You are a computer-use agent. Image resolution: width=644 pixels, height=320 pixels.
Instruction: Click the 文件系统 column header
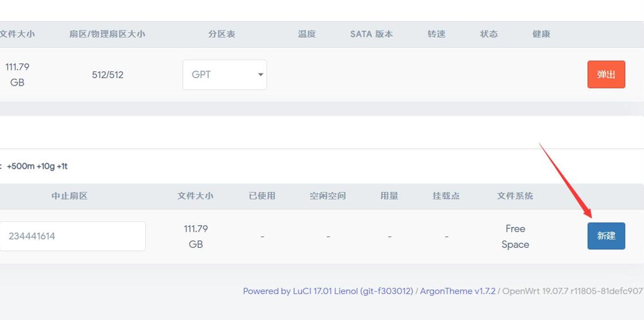[x=515, y=196]
